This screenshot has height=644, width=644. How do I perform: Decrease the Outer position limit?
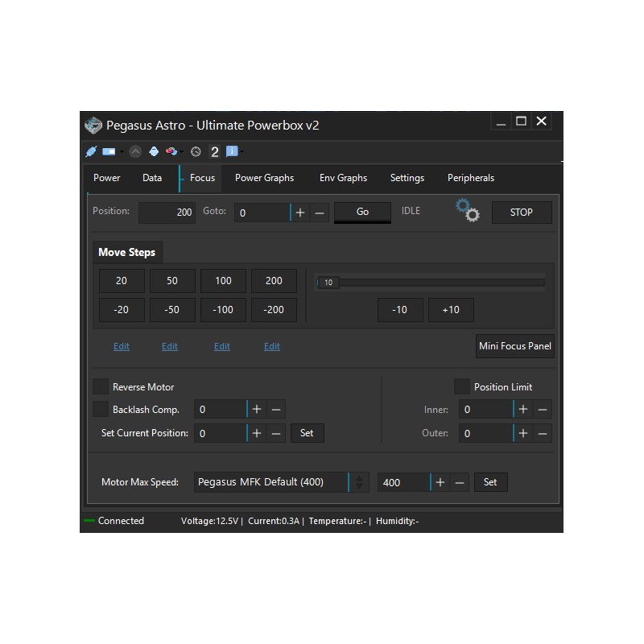pyautogui.click(x=543, y=433)
